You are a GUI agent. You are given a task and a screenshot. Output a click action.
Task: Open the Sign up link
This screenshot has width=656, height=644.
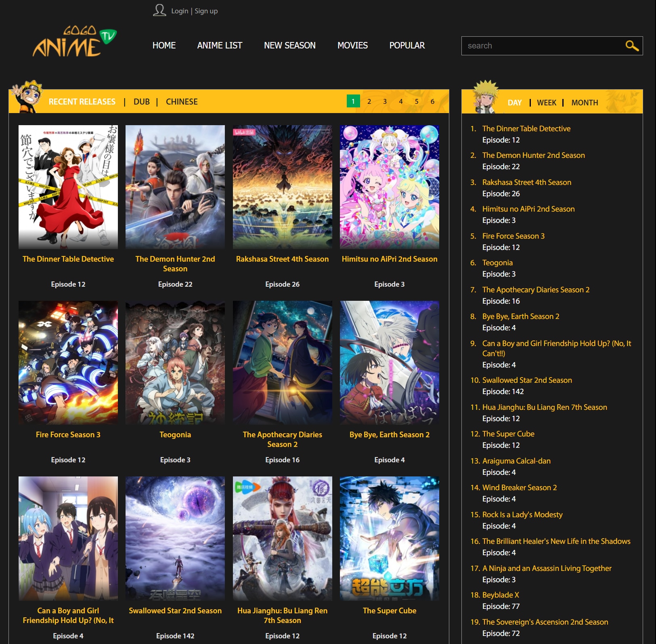coord(206,11)
